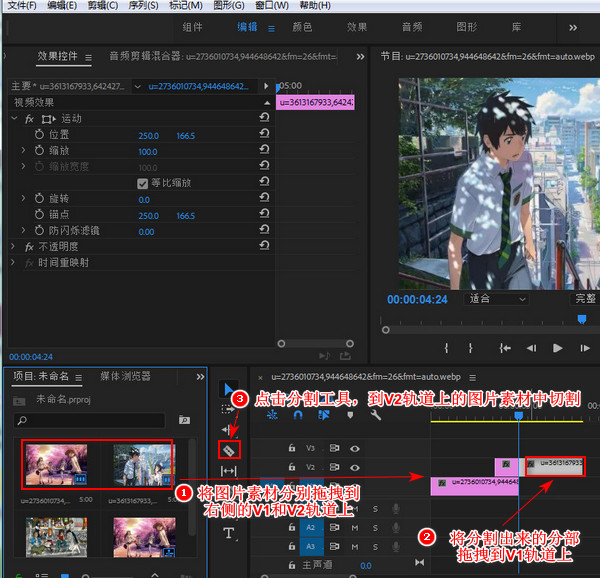Reset the 旋转 rotation parameter
Screen dimensions: 600x578
click(264, 197)
